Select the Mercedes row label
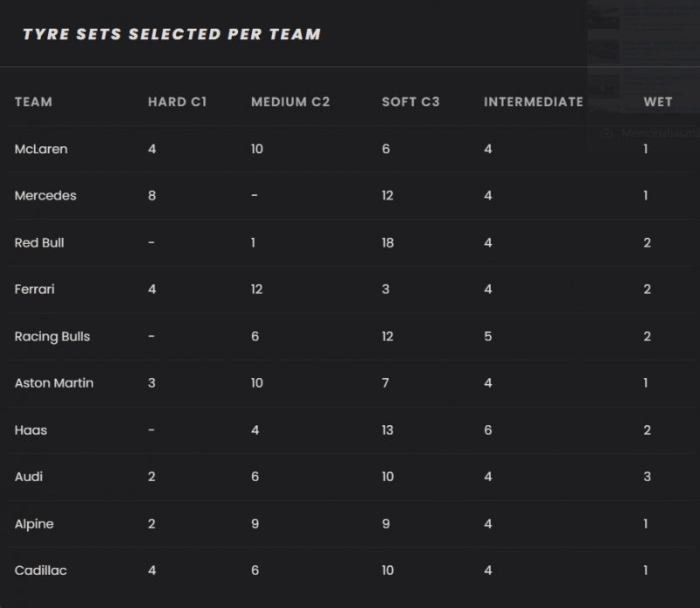Screen dimensions: 700x608 [x=45, y=195]
